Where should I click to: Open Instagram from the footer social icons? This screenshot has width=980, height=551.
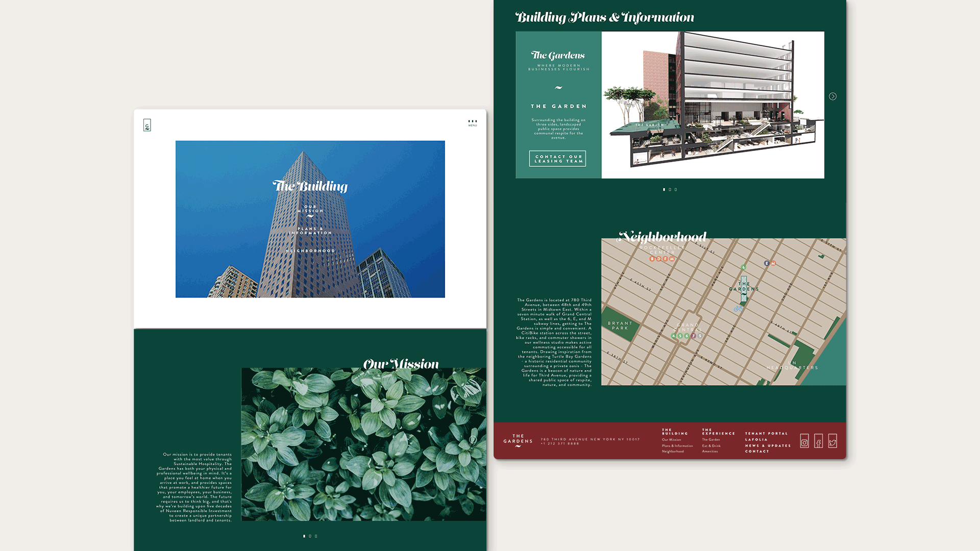tap(804, 441)
